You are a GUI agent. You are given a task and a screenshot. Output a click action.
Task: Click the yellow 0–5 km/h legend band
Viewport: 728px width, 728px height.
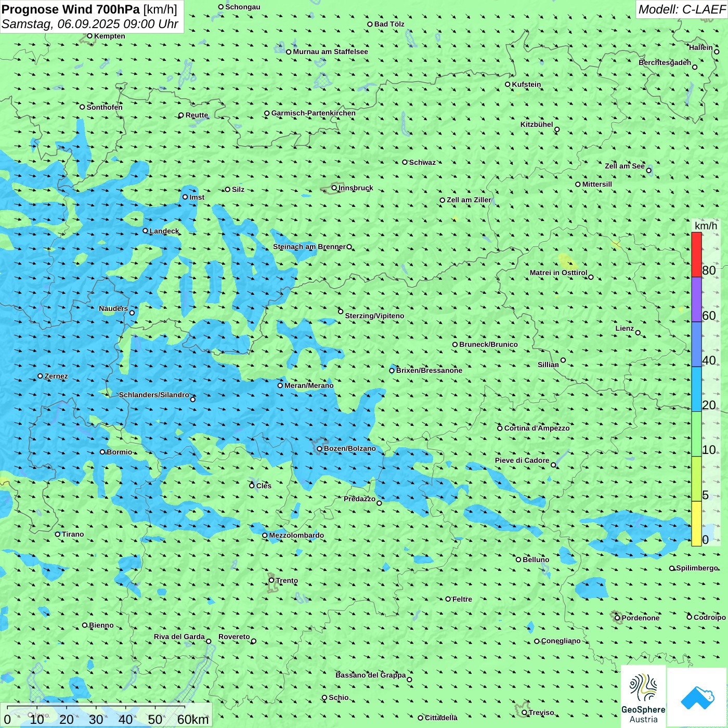pyautogui.click(x=696, y=524)
